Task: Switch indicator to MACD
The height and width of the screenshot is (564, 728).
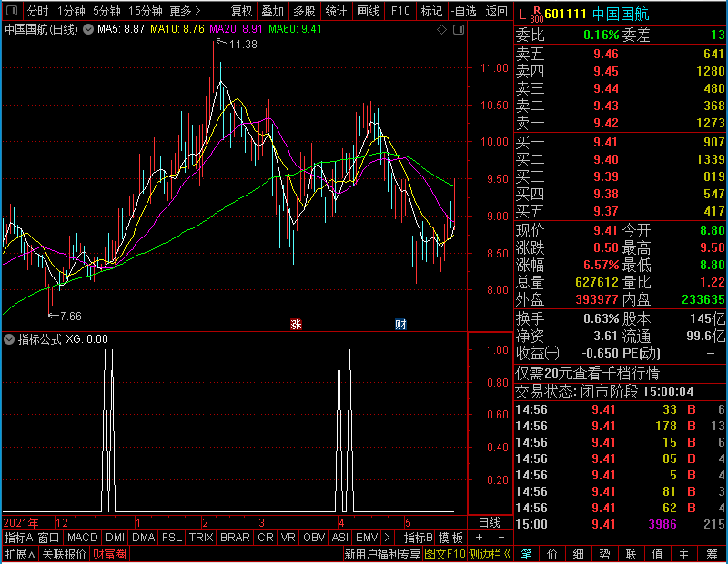Action: click(82, 538)
